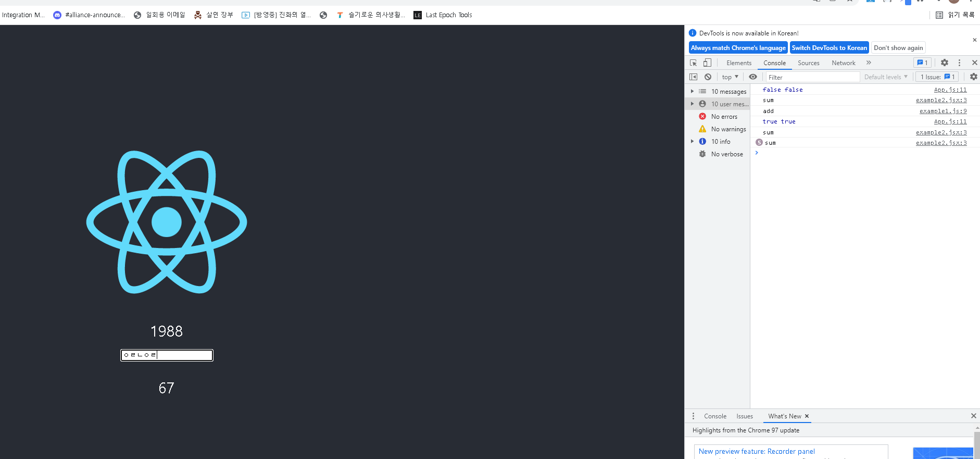The image size is (980, 459).
Task: Click the React logo on the page
Action: 167,222
